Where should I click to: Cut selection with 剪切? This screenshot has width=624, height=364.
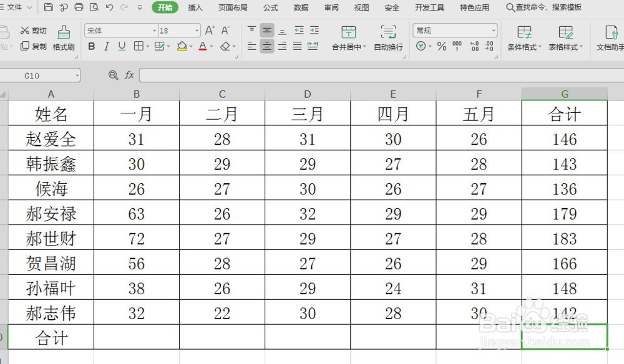pyautogui.click(x=34, y=31)
